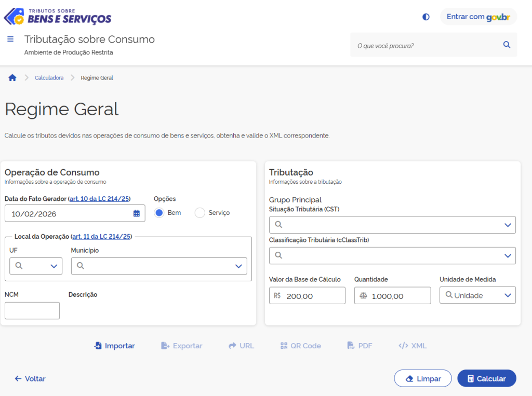Open the Unidade de Medida dropdown
This screenshot has height=396, width=532.
click(x=508, y=295)
